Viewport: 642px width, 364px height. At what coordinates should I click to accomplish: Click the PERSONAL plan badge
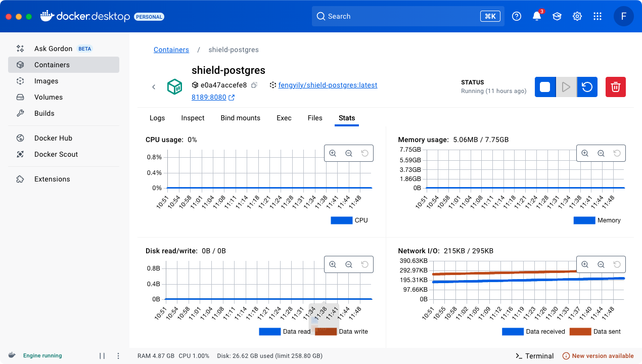(x=149, y=17)
